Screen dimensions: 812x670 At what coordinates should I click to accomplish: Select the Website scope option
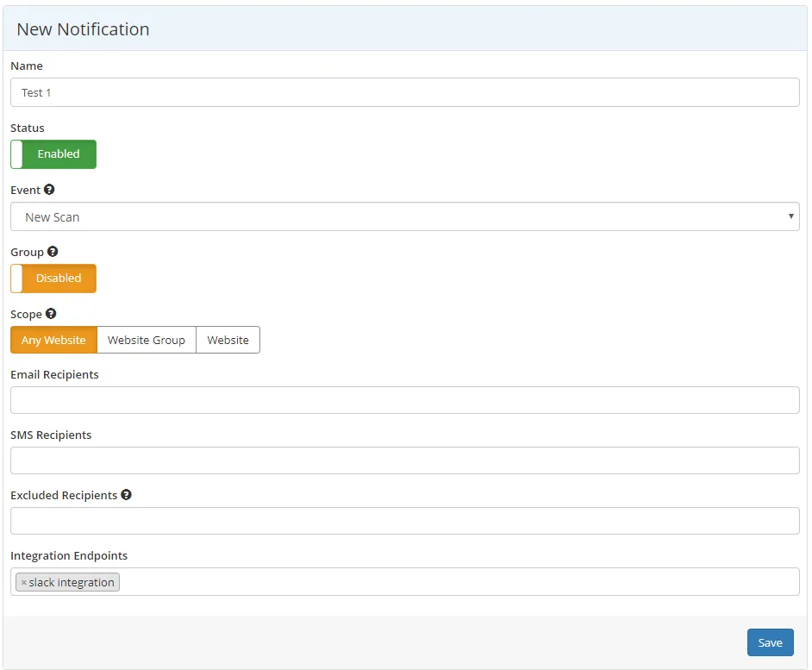point(228,340)
